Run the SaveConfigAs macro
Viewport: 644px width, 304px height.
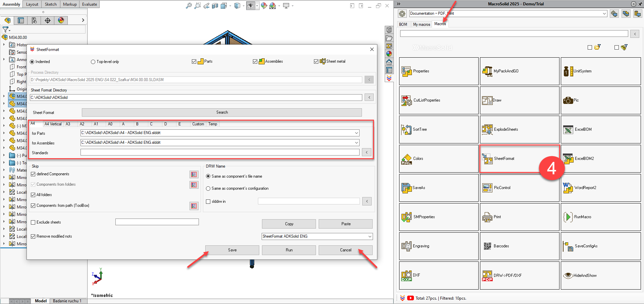(600, 246)
